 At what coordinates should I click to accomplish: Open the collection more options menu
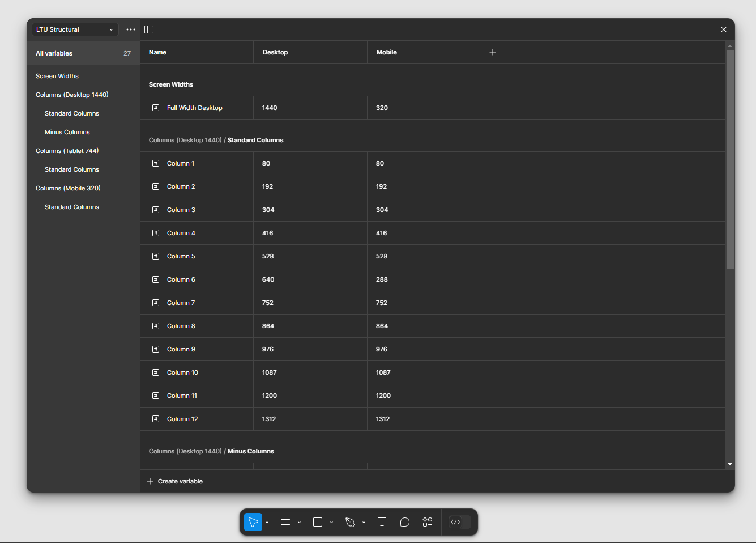click(131, 29)
